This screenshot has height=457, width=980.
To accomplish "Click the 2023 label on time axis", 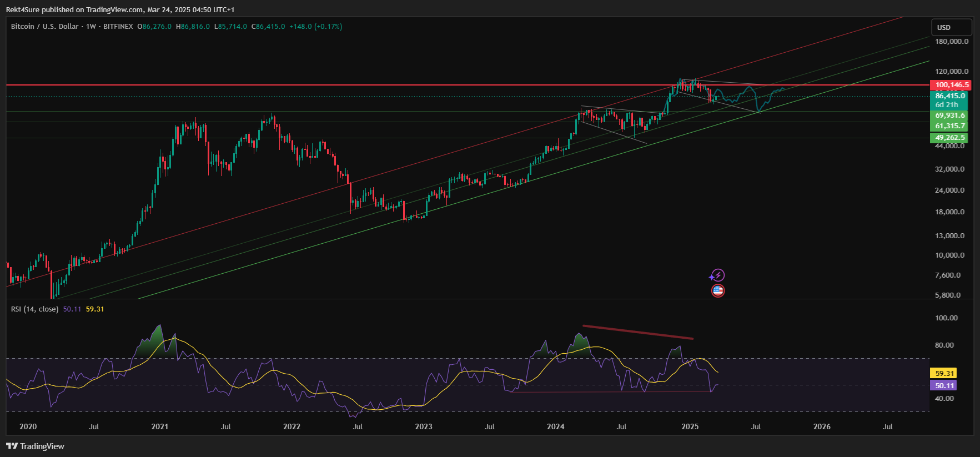I will click(424, 426).
